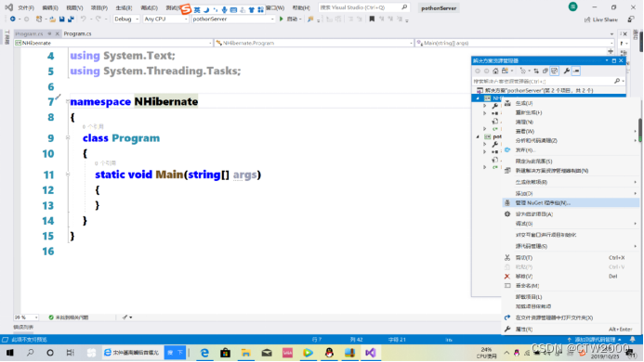Screen dimensions: 644x362
Task: Open Live Share in the title area
Action: click(601, 19)
